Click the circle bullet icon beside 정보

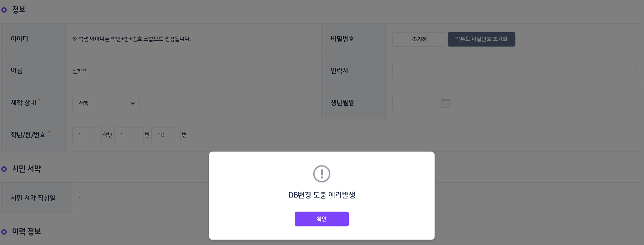click(5, 9)
